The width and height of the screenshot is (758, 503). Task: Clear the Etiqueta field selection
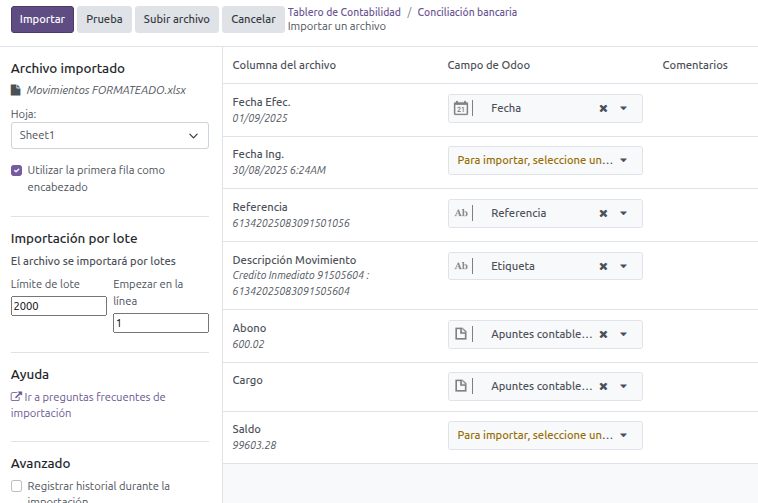pyautogui.click(x=603, y=266)
